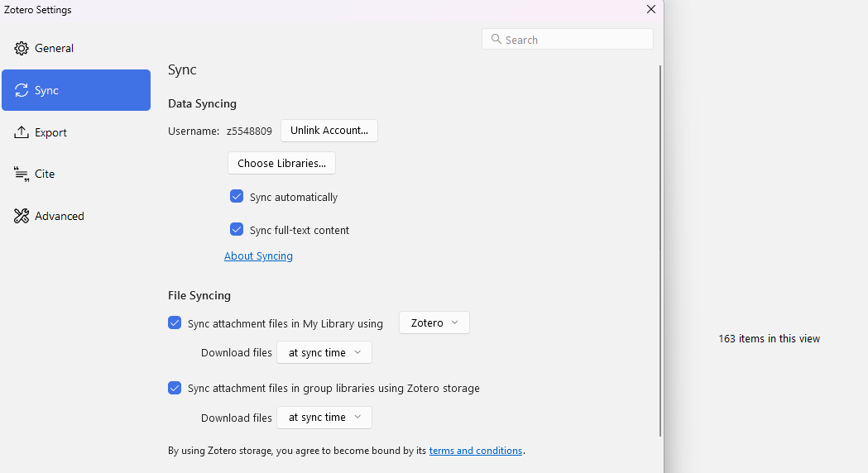The width and height of the screenshot is (868, 473).
Task: Click the Unlink Account button
Action: [328, 131]
